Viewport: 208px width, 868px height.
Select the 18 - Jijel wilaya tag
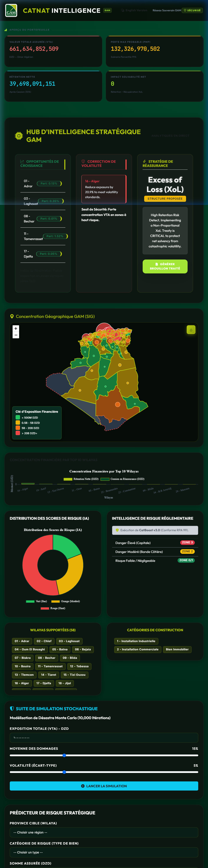(x=65, y=683)
